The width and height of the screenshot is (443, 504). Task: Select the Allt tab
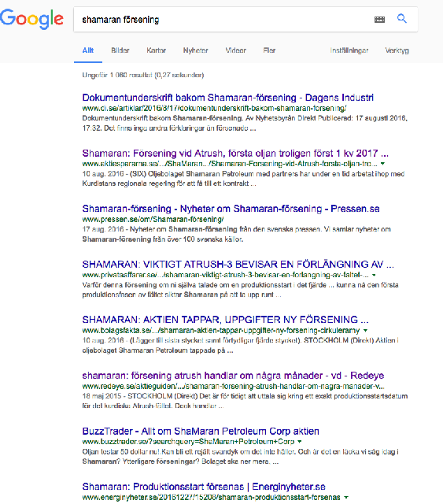(x=88, y=50)
